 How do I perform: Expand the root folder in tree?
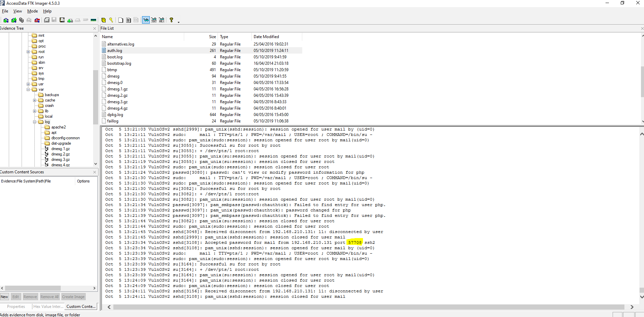(28, 52)
